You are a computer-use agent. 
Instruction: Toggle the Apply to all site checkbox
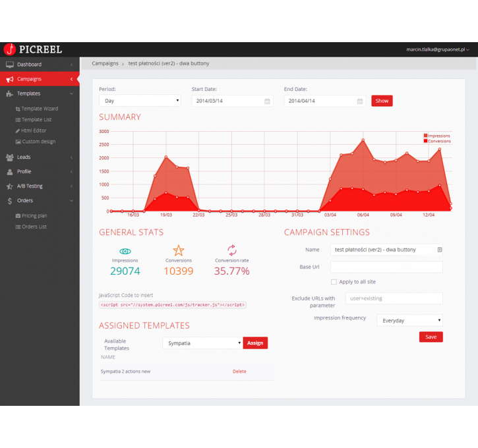(334, 282)
